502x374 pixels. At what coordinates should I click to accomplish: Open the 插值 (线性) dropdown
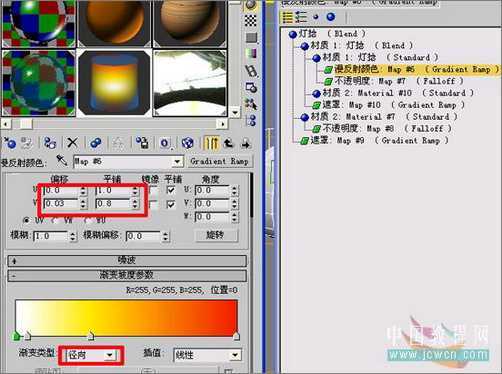click(235, 355)
